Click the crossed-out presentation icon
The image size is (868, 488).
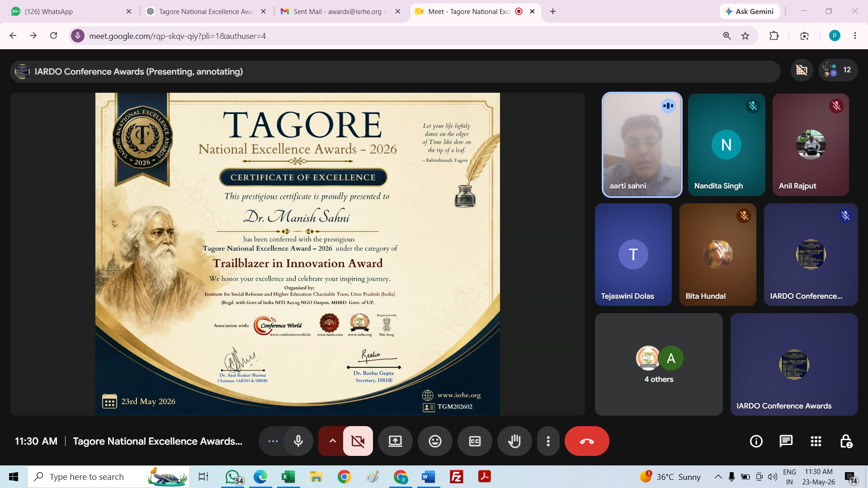point(802,70)
